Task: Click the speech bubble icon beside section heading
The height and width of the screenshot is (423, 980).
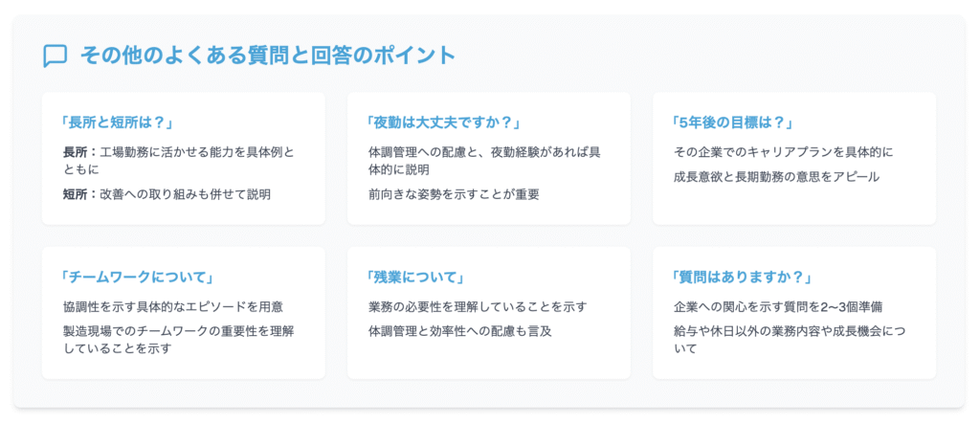Action: pyautogui.click(x=55, y=56)
